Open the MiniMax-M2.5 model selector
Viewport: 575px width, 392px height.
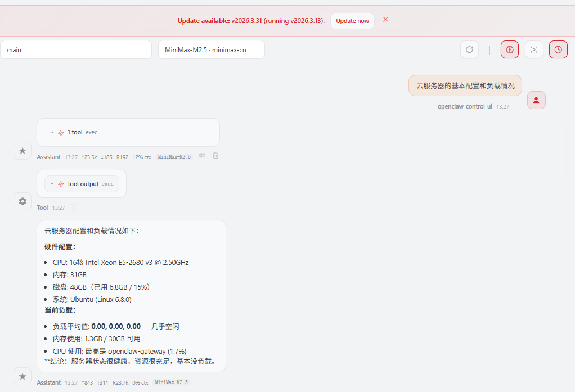point(211,49)
